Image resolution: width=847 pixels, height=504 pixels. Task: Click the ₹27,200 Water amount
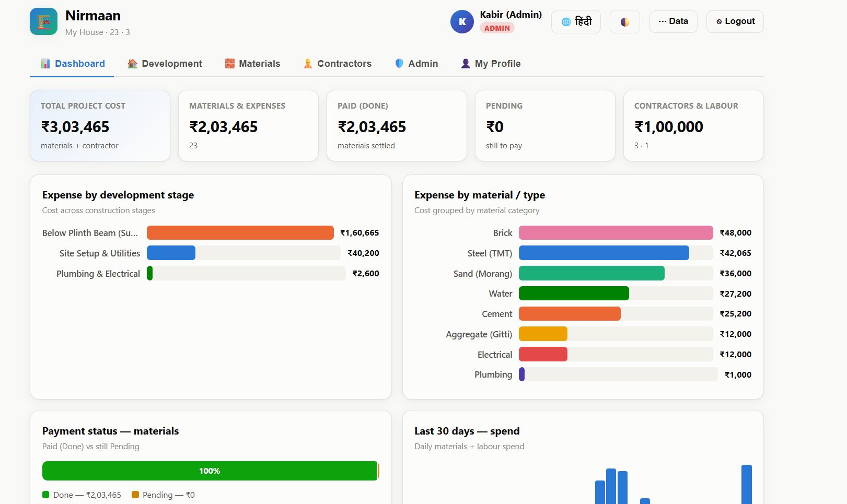(736, 294)
